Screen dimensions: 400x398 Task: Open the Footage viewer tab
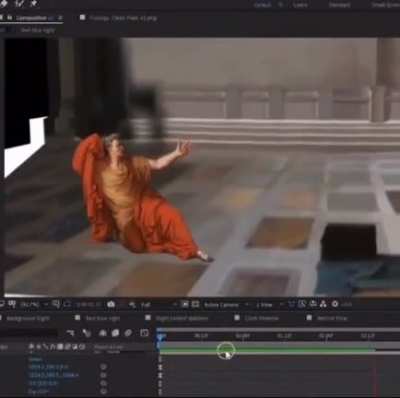[123, 18]
